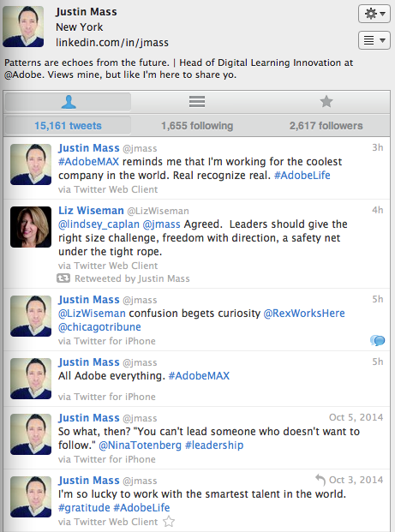Click #AdobeMAX in All Adobe everything tweet
395x532 pixels.
pyautogui.click(x=199, y=376)
